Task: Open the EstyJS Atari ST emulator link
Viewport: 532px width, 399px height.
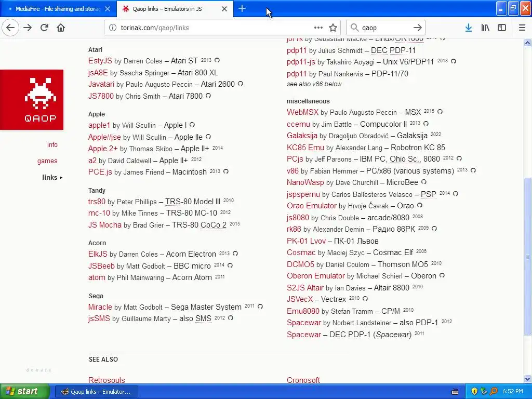Action: coord(100,61)
